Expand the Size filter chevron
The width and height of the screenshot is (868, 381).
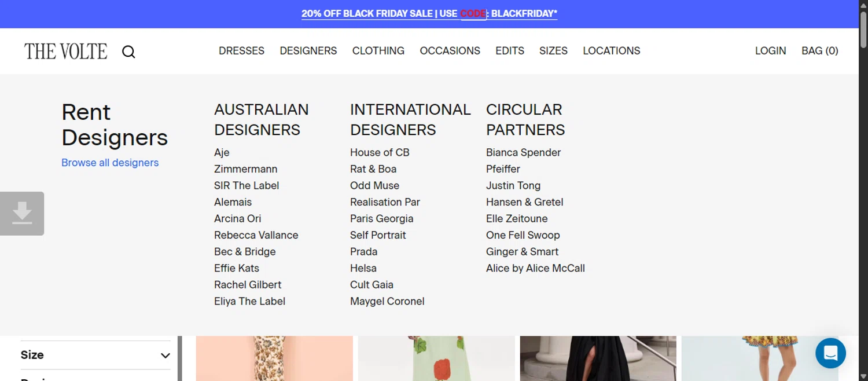point(165,356)
